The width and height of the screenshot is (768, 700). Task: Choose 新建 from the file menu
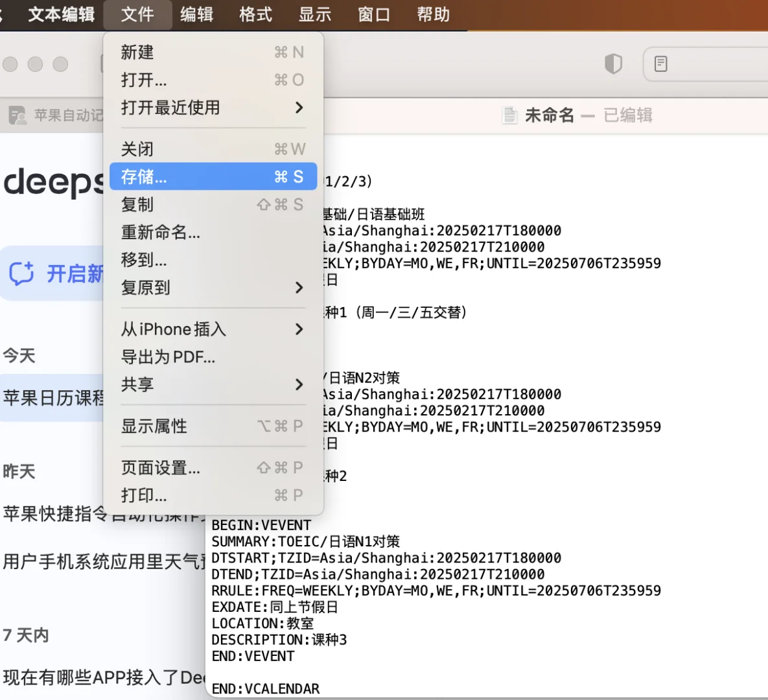[x=213, y=52]
